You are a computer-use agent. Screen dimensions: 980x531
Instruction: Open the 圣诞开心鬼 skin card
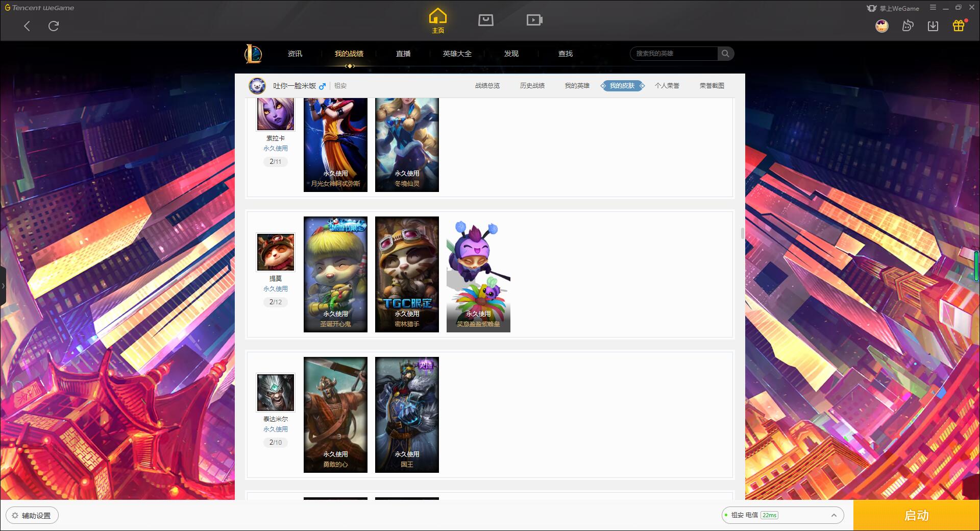tap(335, 274)
